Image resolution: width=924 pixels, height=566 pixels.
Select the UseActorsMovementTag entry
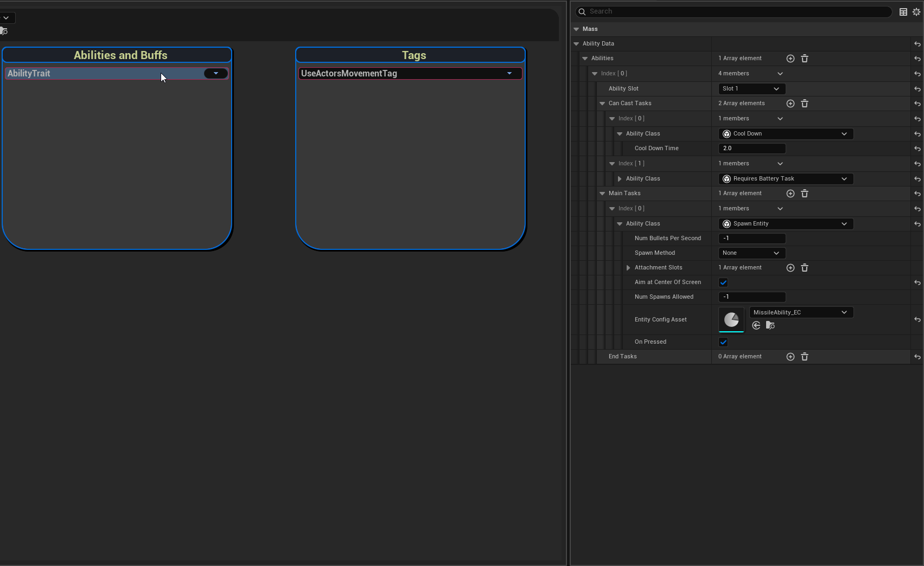click(x=402, y=74)
